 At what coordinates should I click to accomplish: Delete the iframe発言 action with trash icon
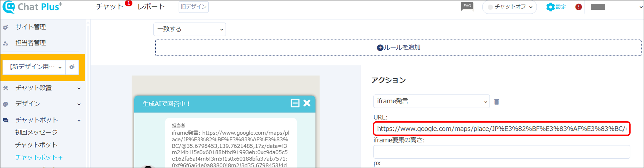[497, 102]
